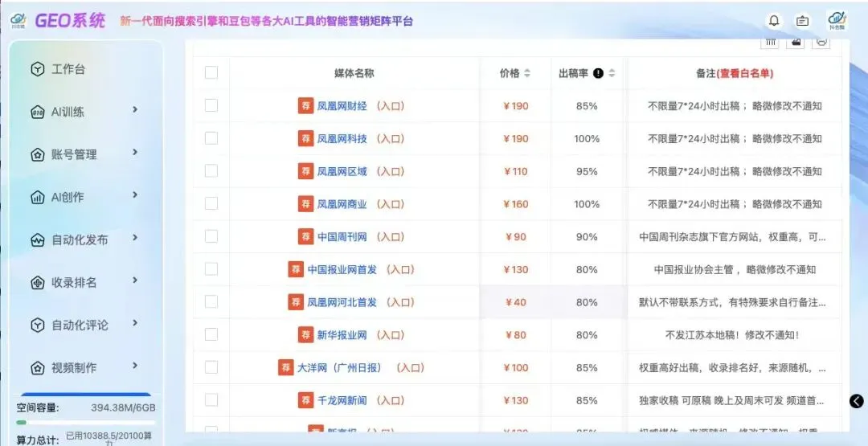Open the 查看白名单 link
The width and height of the screenshot is (868, 446).
pos(745,73)
